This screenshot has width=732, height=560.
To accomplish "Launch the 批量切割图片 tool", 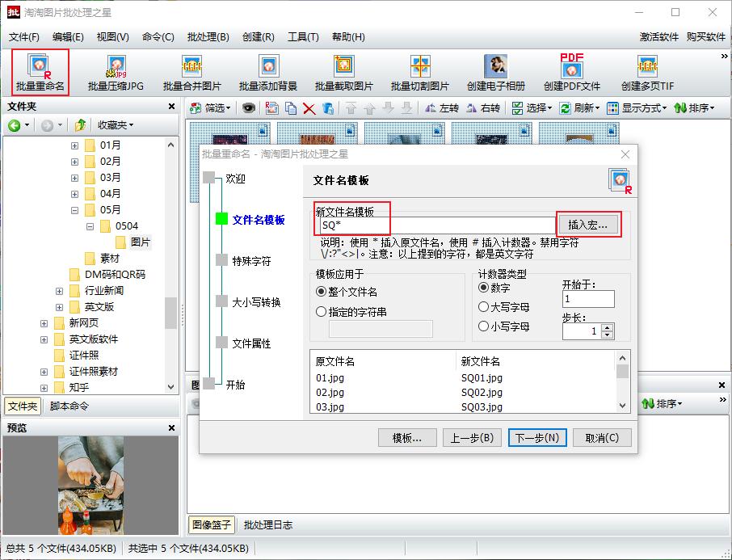I will (419, 71).
